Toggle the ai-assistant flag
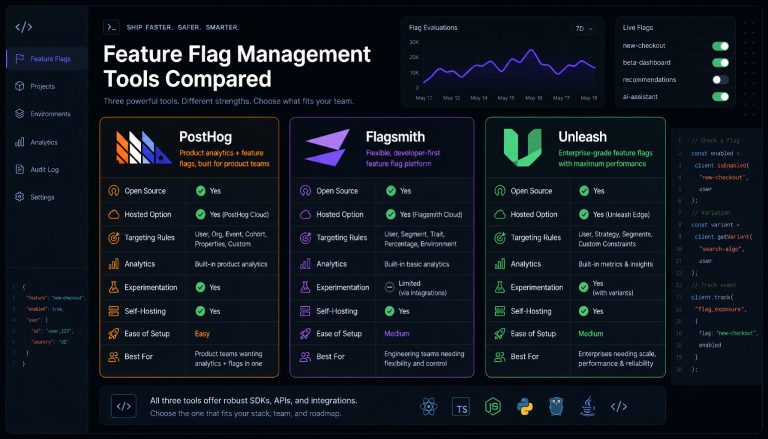 point(720,97)
